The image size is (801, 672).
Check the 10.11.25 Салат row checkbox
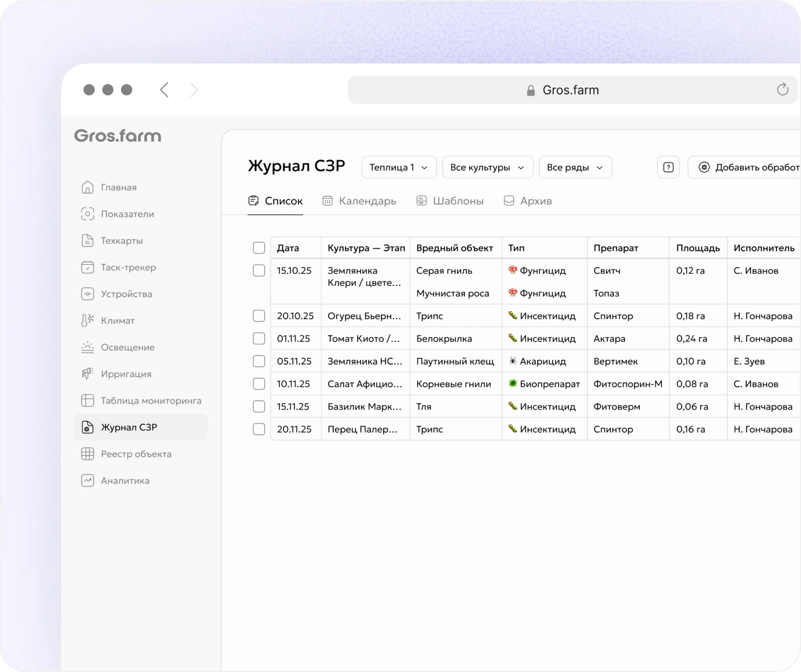click(x=259, y=384)
